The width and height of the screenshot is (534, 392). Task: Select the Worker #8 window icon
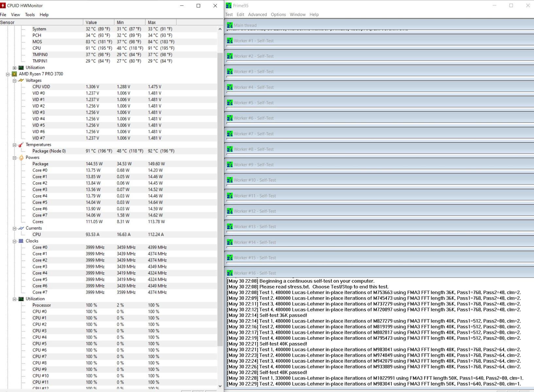[x=230, y=149]
